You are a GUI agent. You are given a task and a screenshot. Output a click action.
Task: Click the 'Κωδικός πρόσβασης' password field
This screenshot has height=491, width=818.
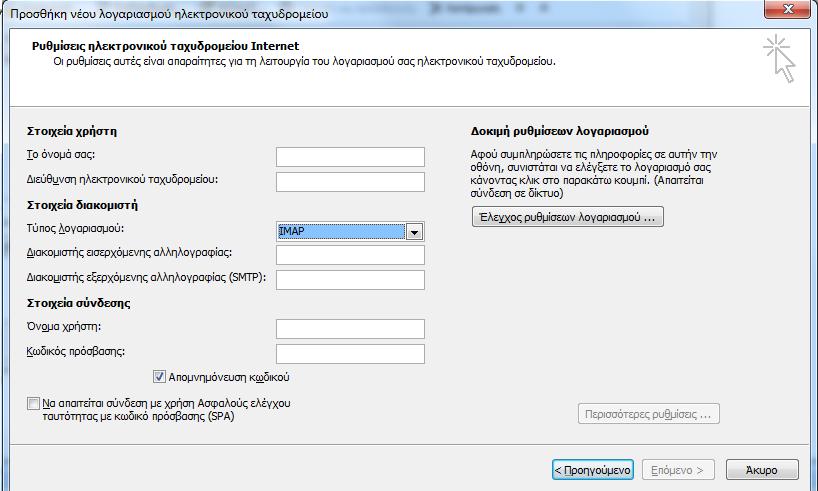[x=350, y=354]
